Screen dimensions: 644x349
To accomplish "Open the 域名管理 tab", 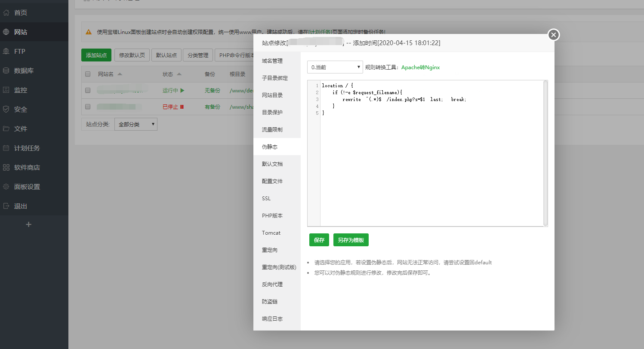I will click(277, 61).
